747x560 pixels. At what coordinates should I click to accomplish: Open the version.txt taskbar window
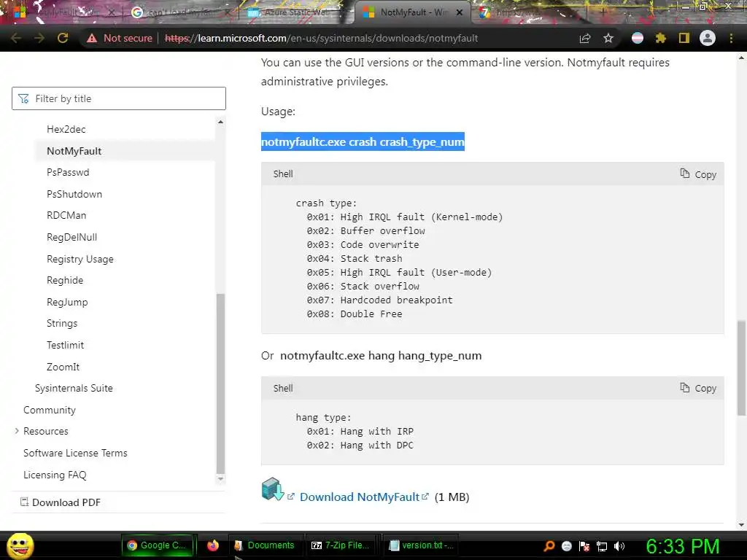coord(421,545)
